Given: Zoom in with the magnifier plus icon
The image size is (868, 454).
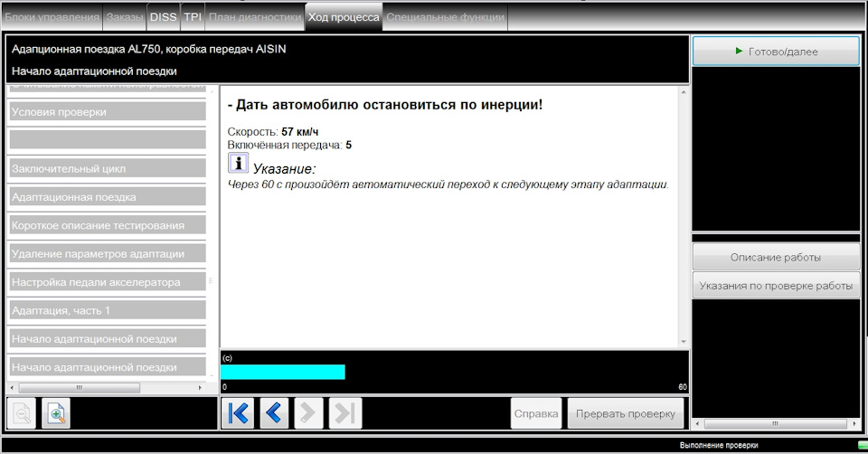Looking at the screenshot, I should (56, 413).
